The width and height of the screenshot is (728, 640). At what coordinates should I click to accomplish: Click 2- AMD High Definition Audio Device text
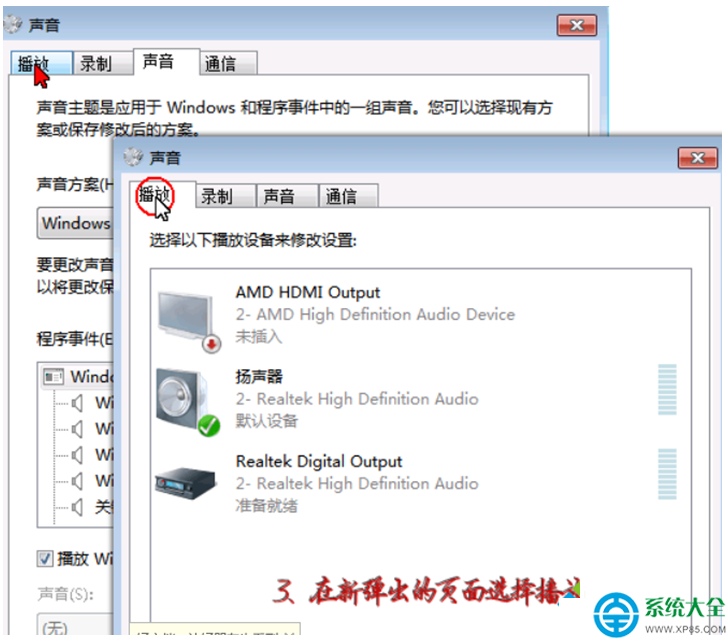tap(375, 314)
